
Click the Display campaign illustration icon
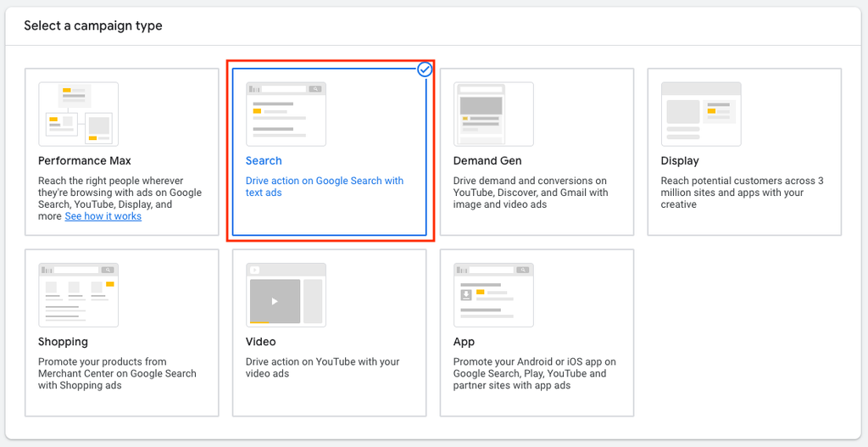(x=701, y=115)
